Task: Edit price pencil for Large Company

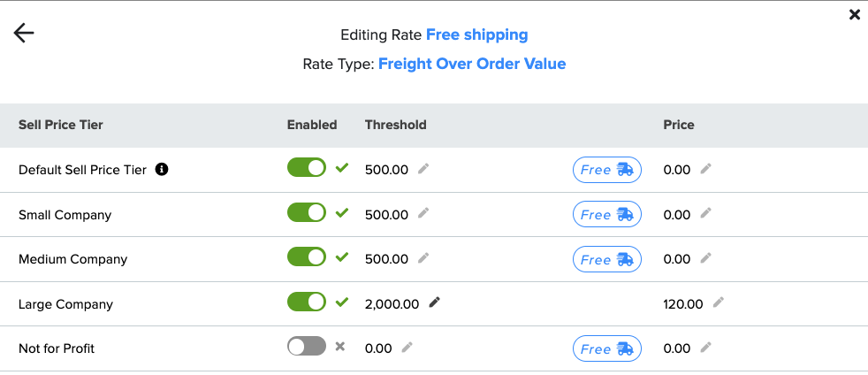Action: [x=718, y=302]
